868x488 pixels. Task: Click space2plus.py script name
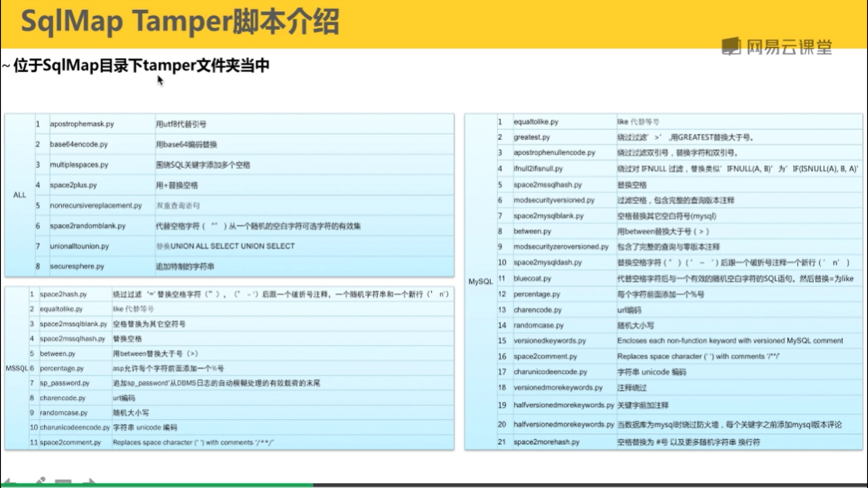pos(73,185)
